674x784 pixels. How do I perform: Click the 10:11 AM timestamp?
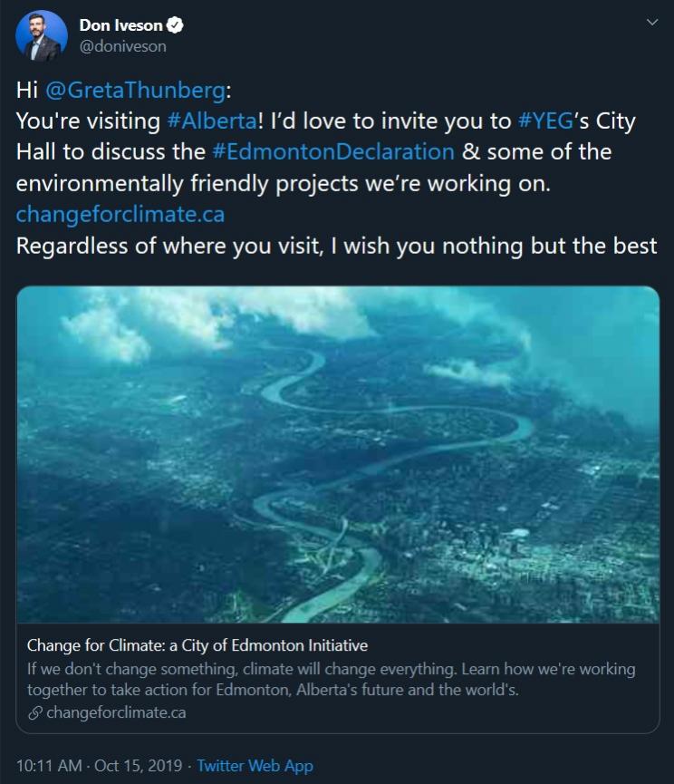pos(49,766)
